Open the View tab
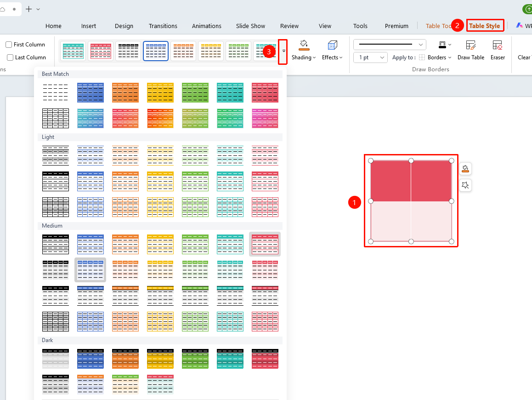The width and height of the screenshot is (532, 400). (x=325, y=26)
